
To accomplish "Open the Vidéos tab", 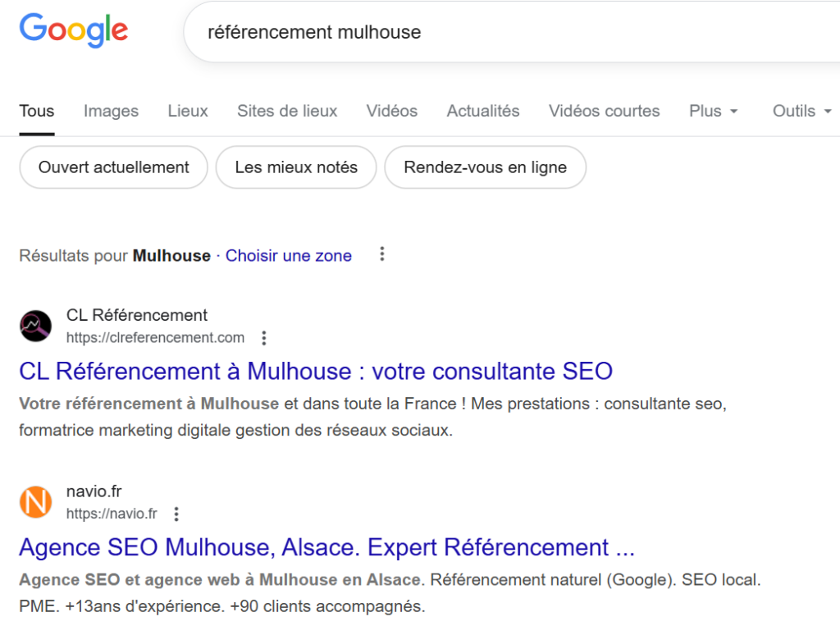I will (x=391, y=111).
